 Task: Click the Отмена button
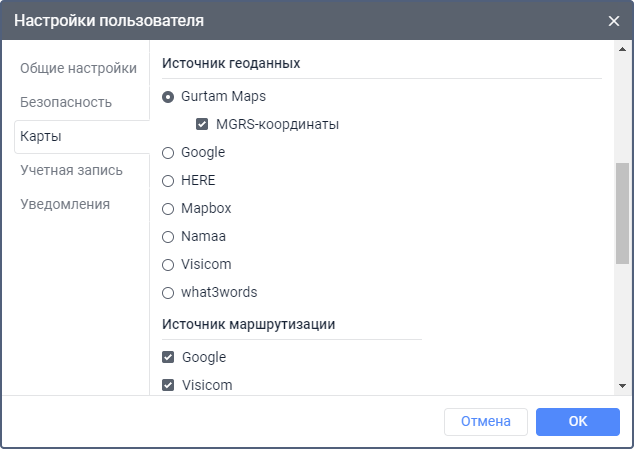click(485, 422)
